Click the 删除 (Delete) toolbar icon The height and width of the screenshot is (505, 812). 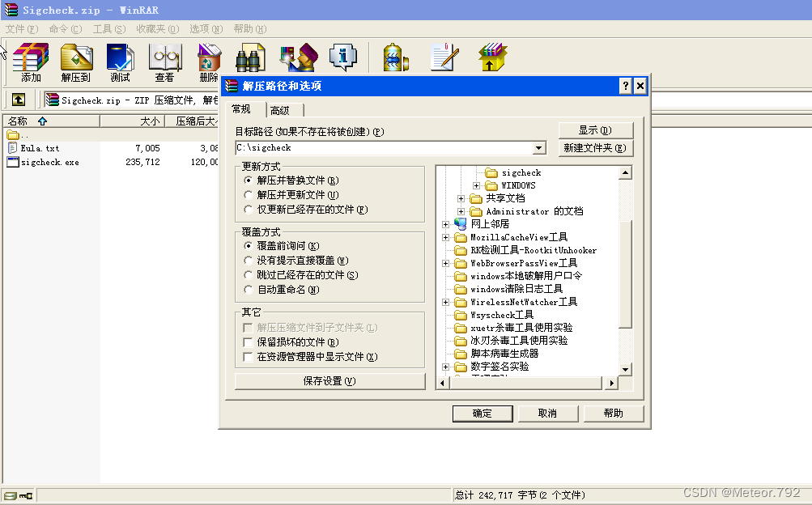pos(207,57)
